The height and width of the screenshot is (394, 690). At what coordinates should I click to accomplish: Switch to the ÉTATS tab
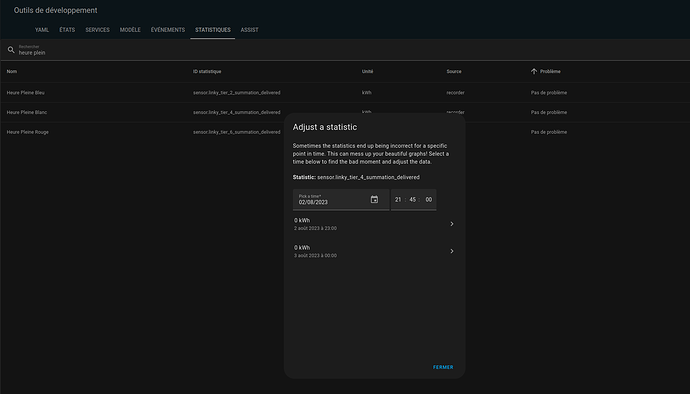pos(67,30)
